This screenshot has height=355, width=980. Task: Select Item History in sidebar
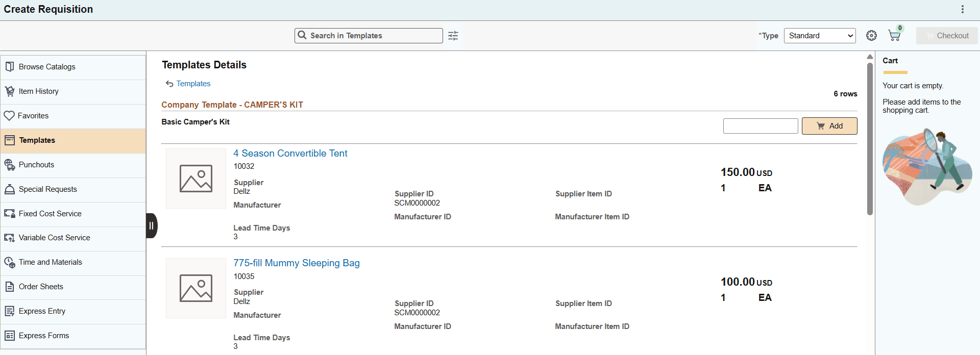[73, 92]
